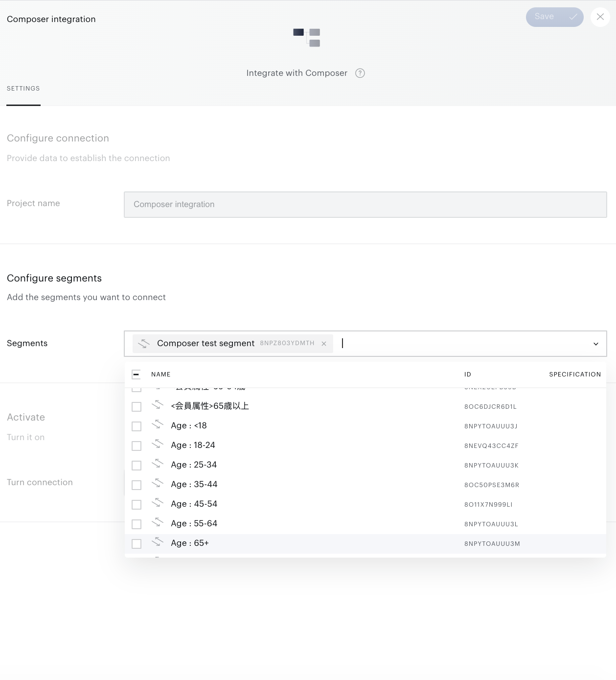Click the SPECIFICATION column header
The image size is (616, 680).
[x=575, y=375]
